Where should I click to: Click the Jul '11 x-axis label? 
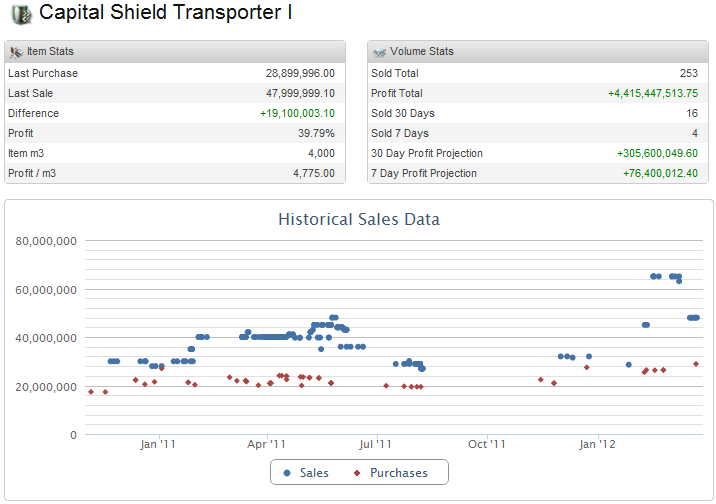point(375,444)
